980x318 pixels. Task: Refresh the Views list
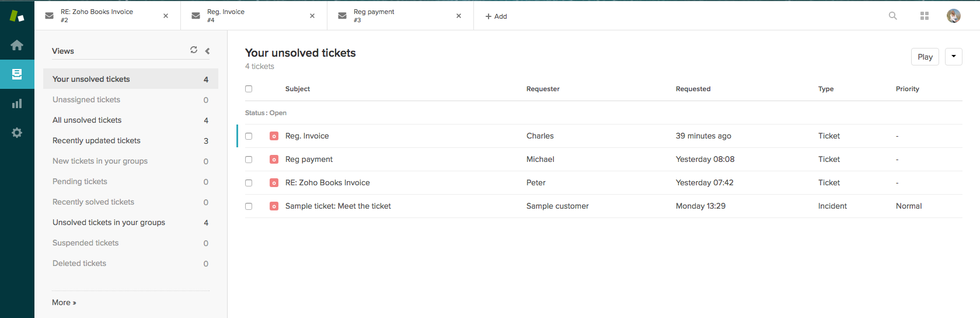194,50
